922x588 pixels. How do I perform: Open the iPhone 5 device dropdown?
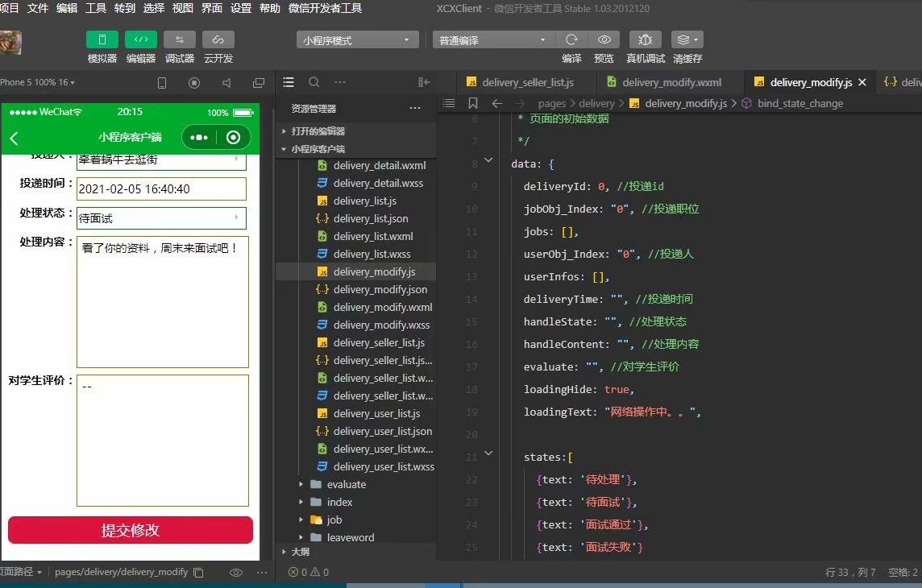click(38, 82)
